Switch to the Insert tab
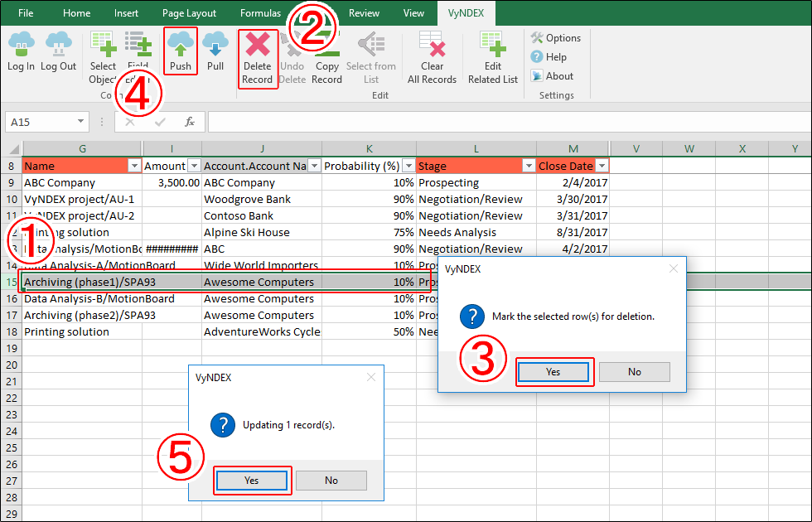 [126, 13]
